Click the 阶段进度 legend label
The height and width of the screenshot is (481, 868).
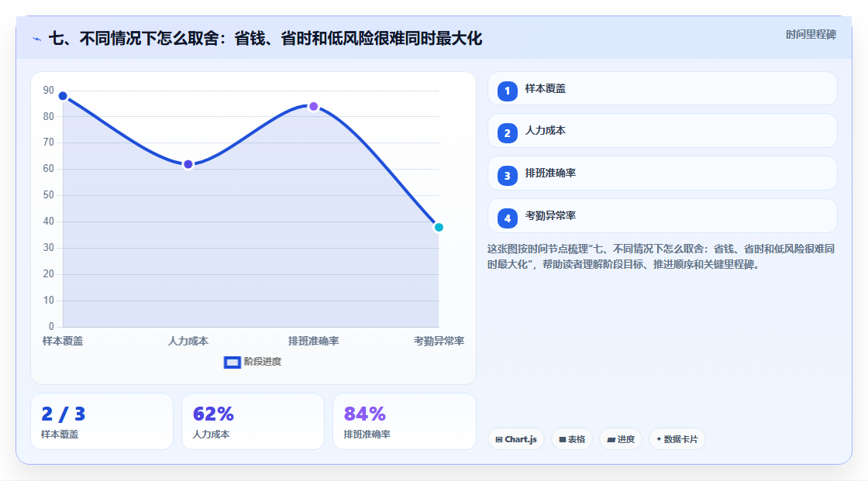pos(263,362)
